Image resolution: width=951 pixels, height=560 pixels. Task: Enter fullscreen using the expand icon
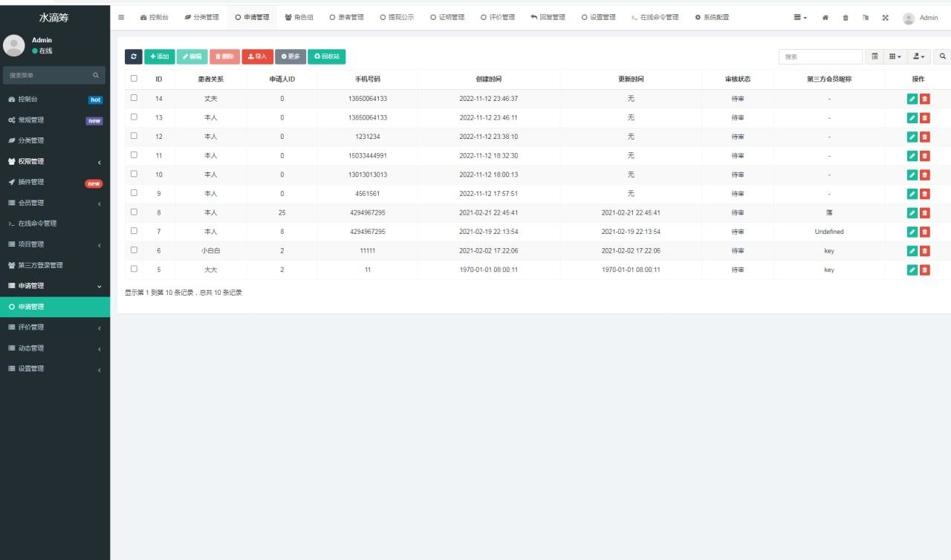coord(885,18)
